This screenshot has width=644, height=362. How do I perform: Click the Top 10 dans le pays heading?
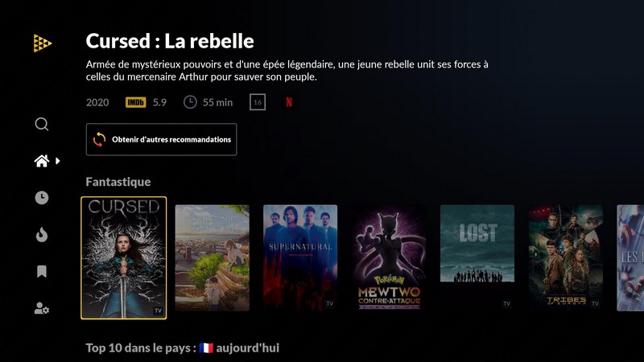[183, 348]
